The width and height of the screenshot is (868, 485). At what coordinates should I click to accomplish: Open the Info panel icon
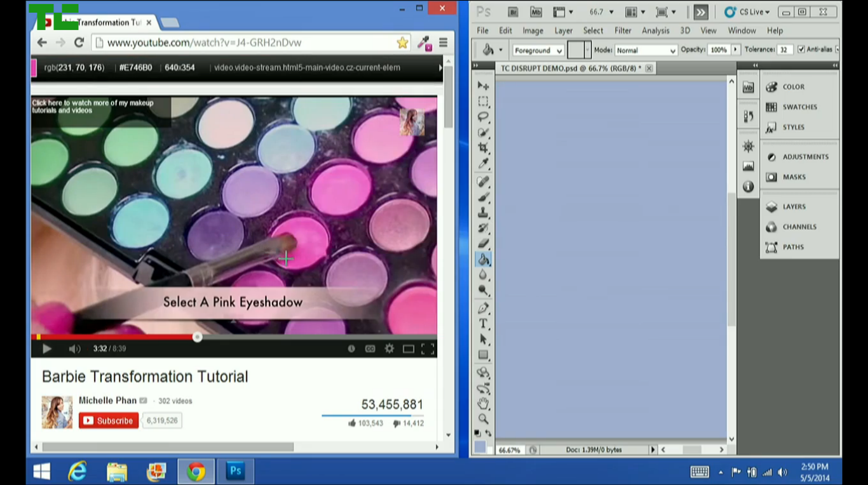[x=748, y=187]
